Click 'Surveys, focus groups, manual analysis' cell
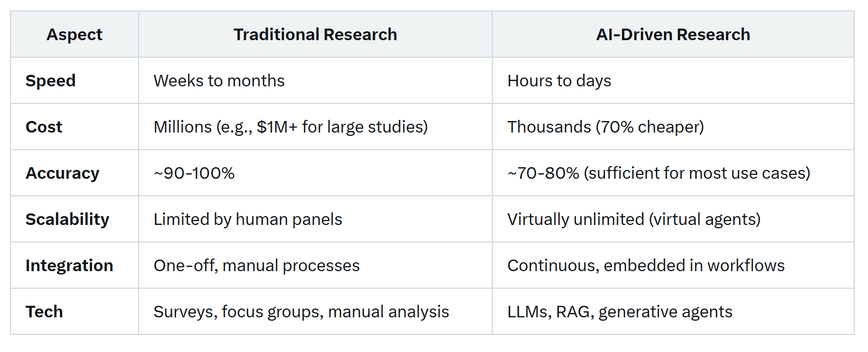The width and height of the screenshot is (868, 352). 301,312
